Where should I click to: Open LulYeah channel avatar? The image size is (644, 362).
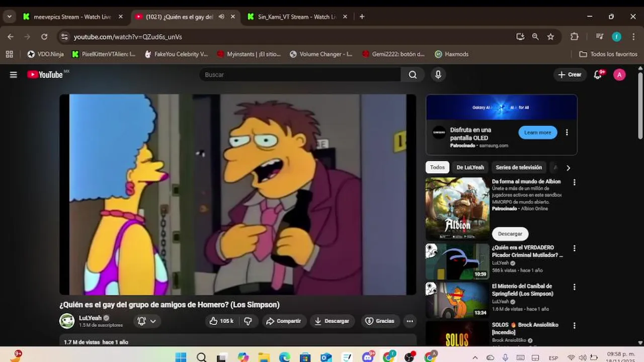pos(67,321)
